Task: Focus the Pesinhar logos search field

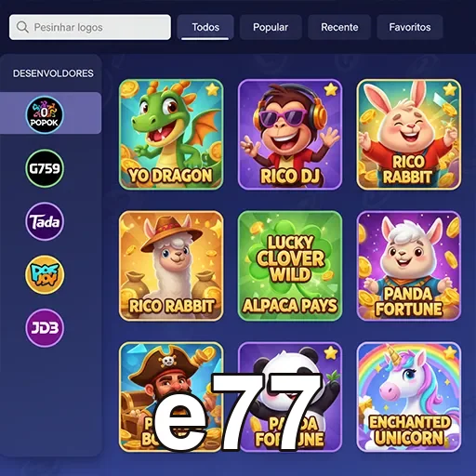Action: 90,27
